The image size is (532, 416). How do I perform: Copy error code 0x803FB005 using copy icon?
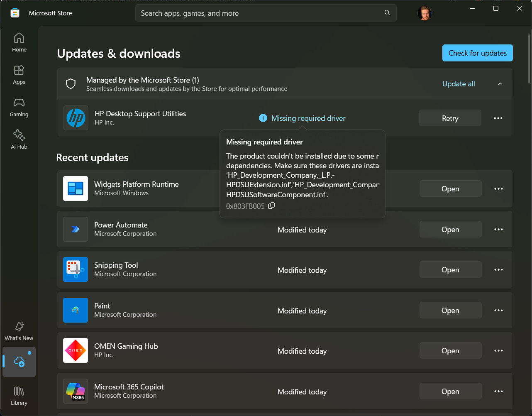[x=271, y=206]
